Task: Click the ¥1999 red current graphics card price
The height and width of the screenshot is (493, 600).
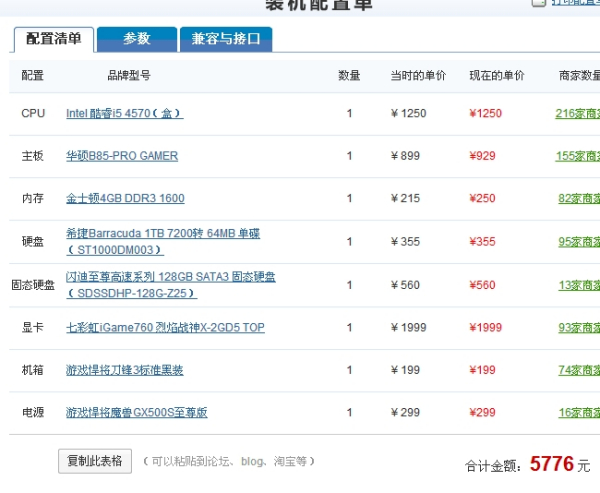Action: click(485, 327)
